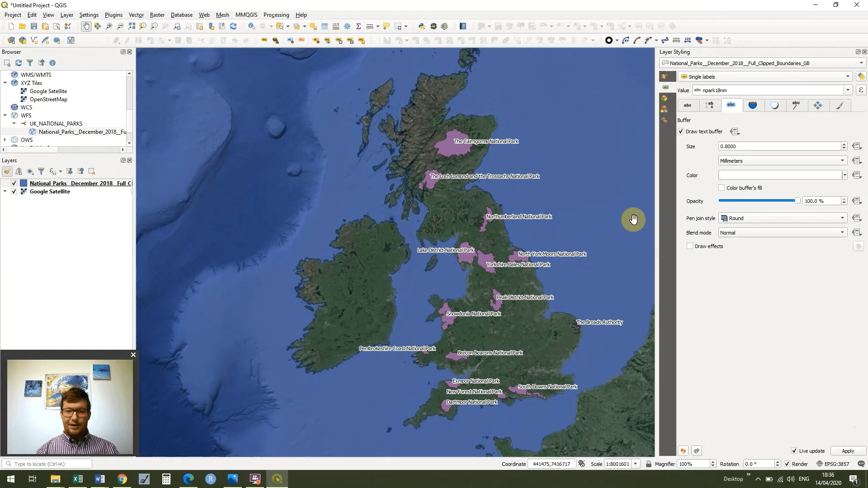
Task: Open the attribute table icon
Action: pyautogui.click(x=325, y=26)
